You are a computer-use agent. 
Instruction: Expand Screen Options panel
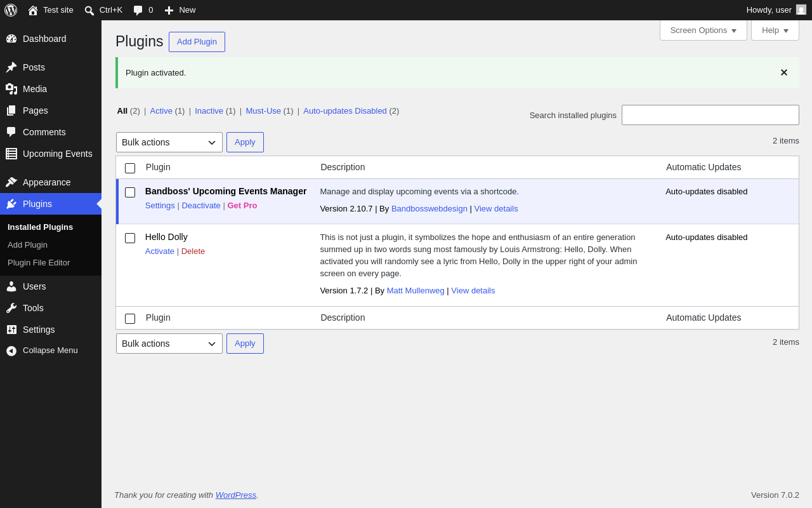pyautogui.click(x=704, y=30)
